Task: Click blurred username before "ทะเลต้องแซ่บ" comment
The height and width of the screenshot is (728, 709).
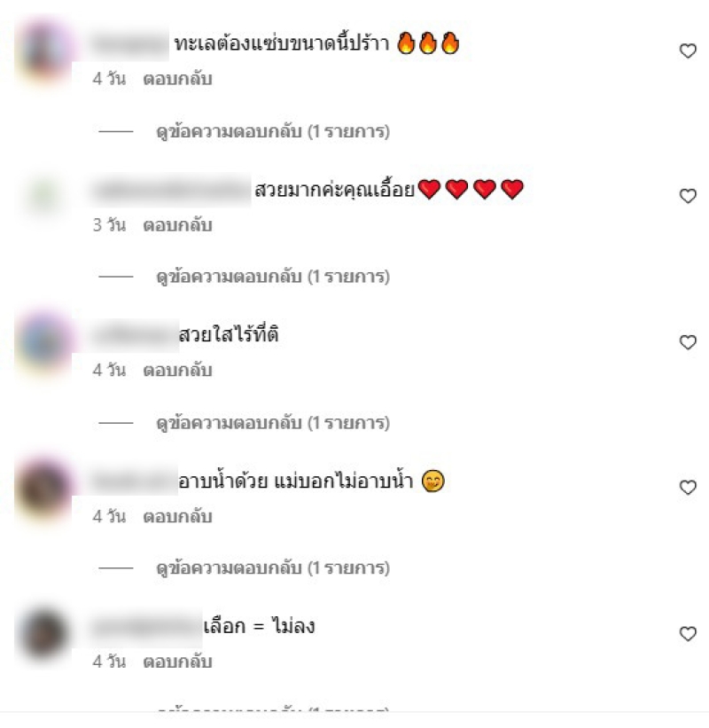Action: tap(130, 44)
